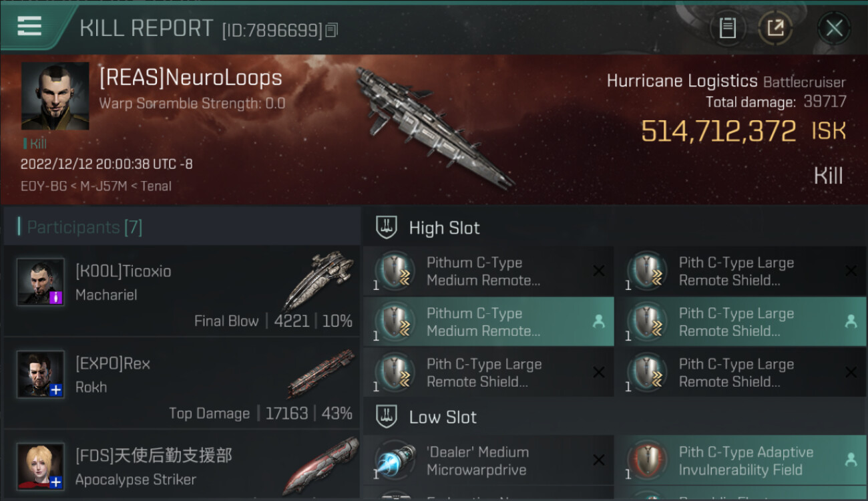The width and height of the screenshot is (868, 501).
Task: Open the Apocalypse Striker pilot portrait
Action: (x=41, y=466)
